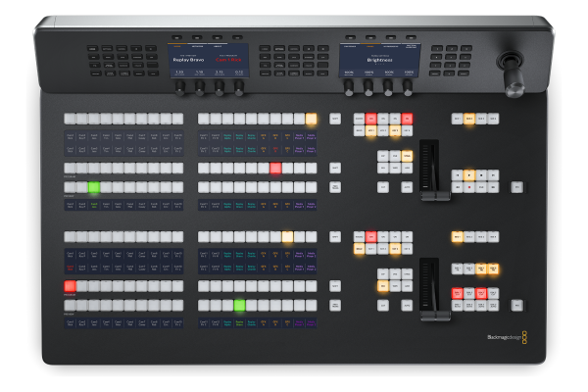Turn leftmost knob under Replay Bravo display
Viewport: 588px width, 392px height.
[x=180, y=88]
